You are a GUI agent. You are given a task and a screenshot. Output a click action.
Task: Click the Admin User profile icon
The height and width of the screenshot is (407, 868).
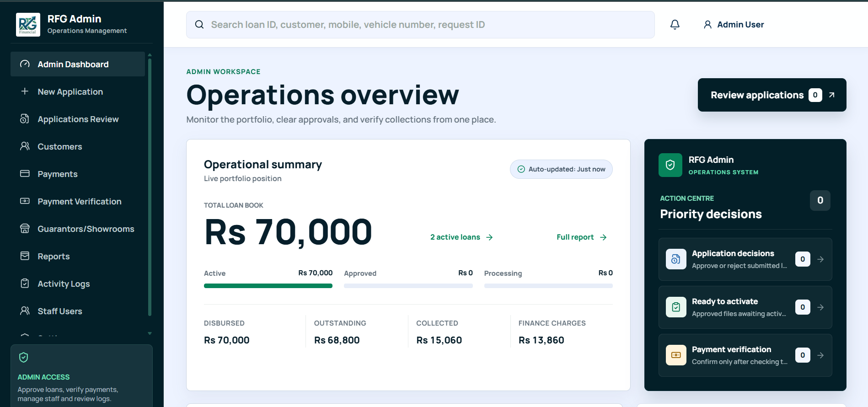click(707, 25)
